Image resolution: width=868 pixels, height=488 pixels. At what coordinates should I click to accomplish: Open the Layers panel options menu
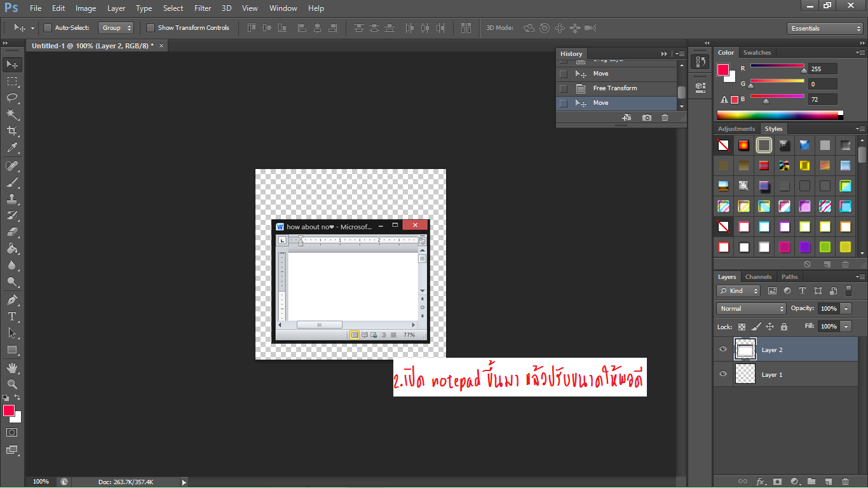[x=860, y=277]
